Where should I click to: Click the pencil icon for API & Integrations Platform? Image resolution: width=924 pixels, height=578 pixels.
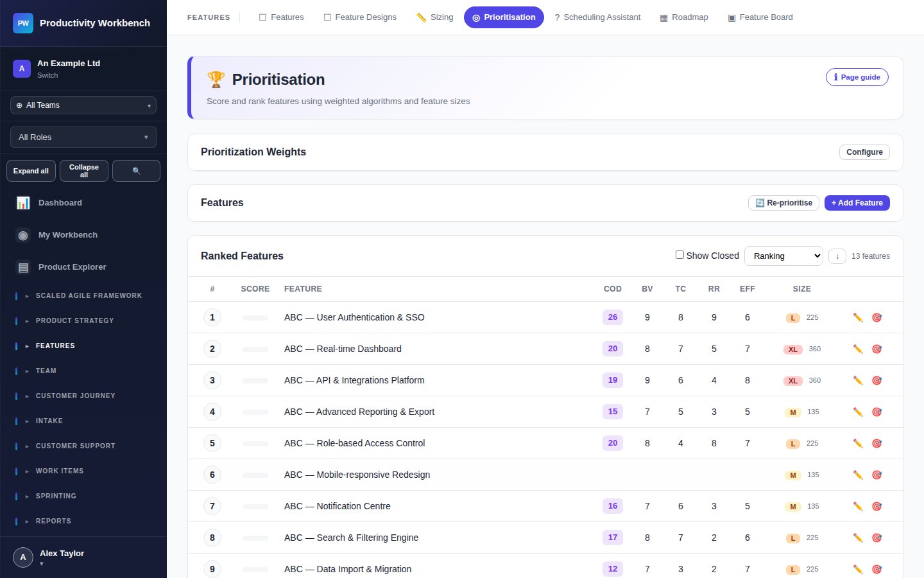pos(858,380)
